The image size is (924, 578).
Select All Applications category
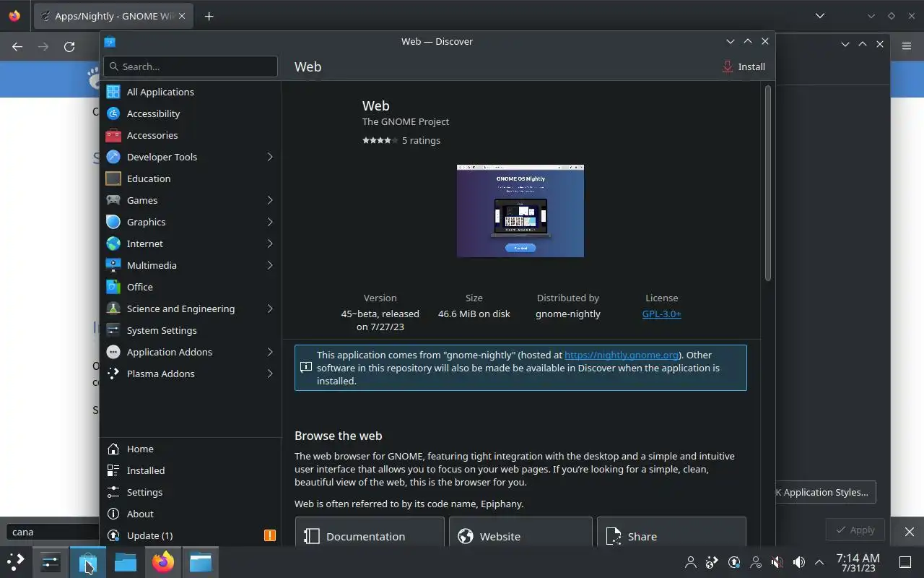(x=191, y=92)
